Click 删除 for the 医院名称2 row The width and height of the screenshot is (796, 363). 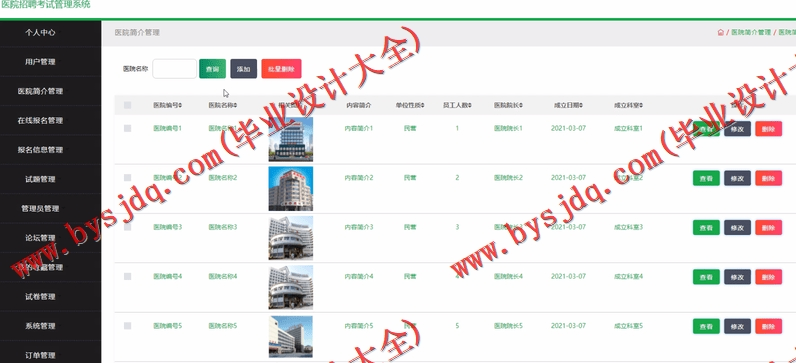coord(769,178)
